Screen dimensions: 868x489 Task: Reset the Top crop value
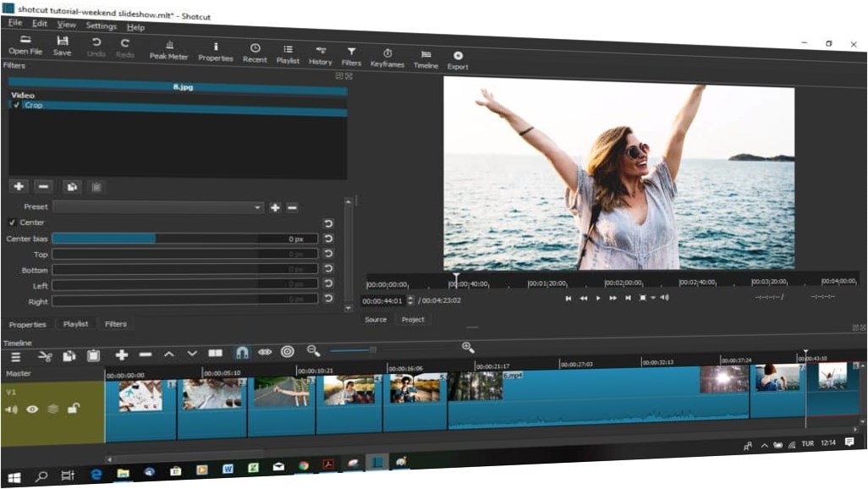(x=328, y=253)
